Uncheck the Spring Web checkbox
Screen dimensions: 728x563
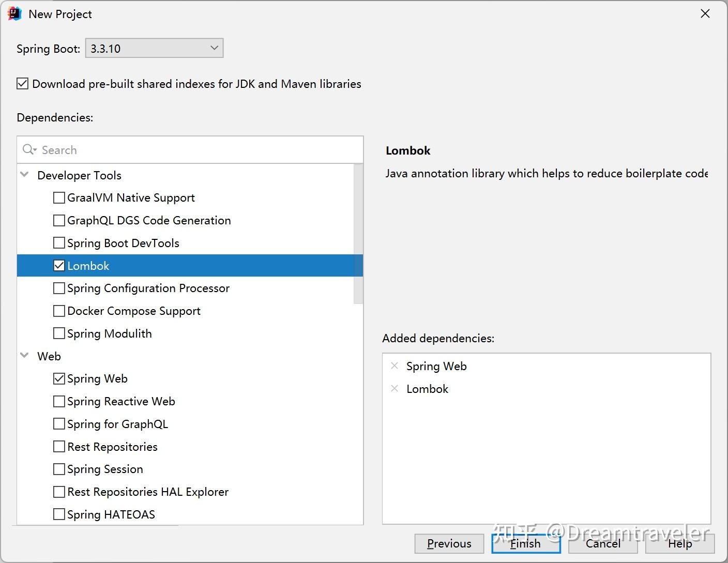pyautogui.click(x=59, y=378)
